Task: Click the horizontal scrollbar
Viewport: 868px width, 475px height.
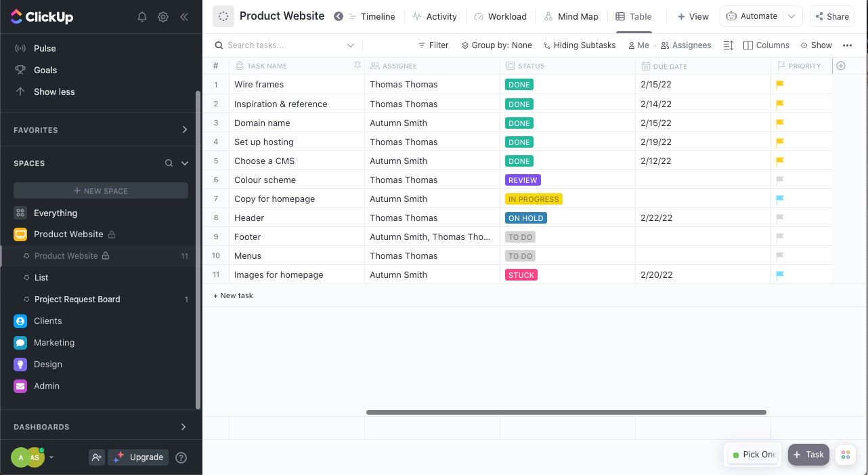Action: 566,412
